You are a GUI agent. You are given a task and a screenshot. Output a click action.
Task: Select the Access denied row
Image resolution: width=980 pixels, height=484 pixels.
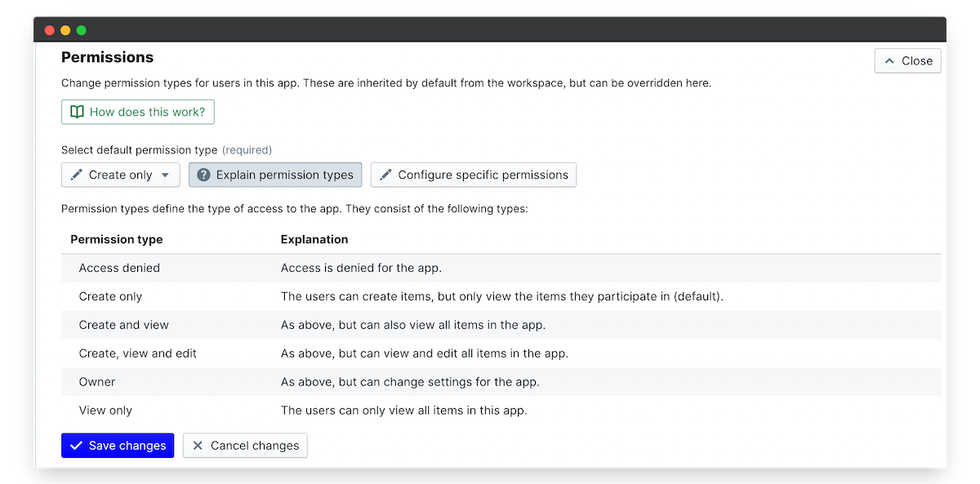coord(119,268)
